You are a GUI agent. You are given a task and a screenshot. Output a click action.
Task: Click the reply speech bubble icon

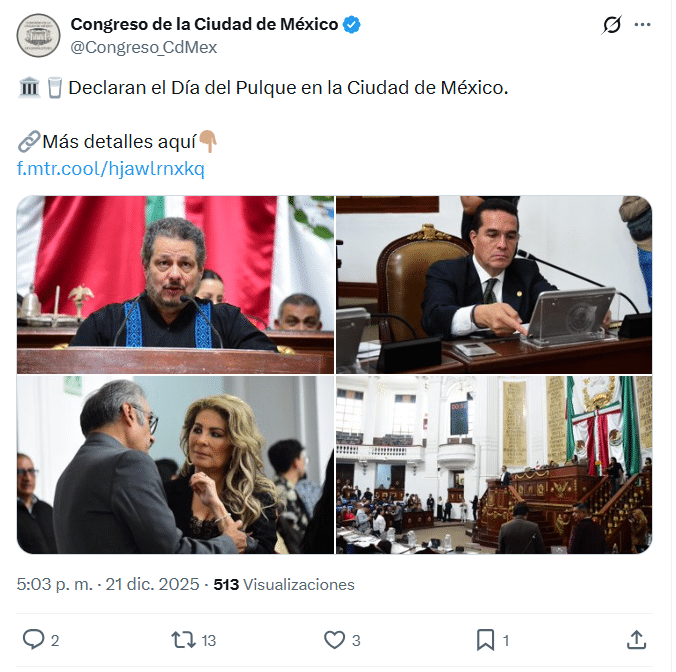pyautogui.click(x=34, y=639)
